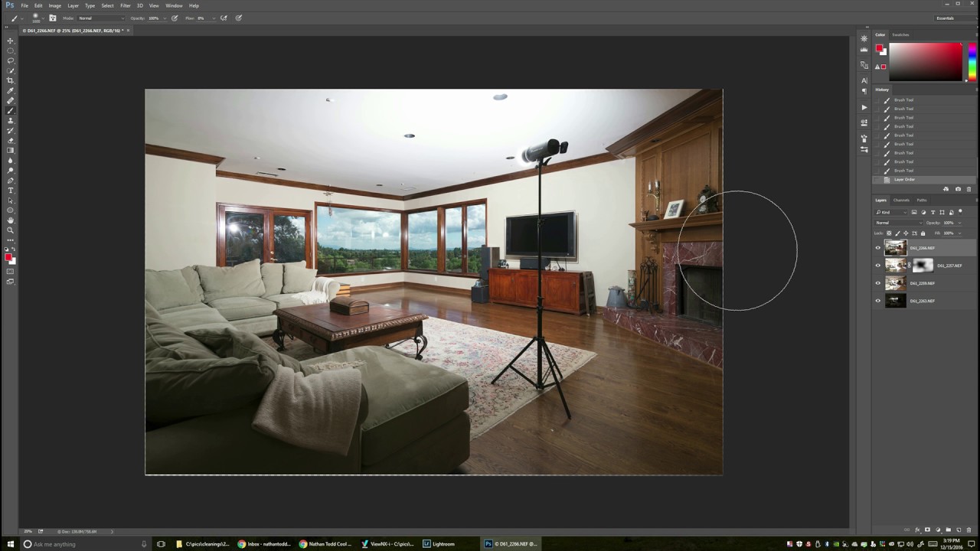Viewport: 980px width, 551px height.
Task: Select the Blur tool
Action: coord(10,160)
